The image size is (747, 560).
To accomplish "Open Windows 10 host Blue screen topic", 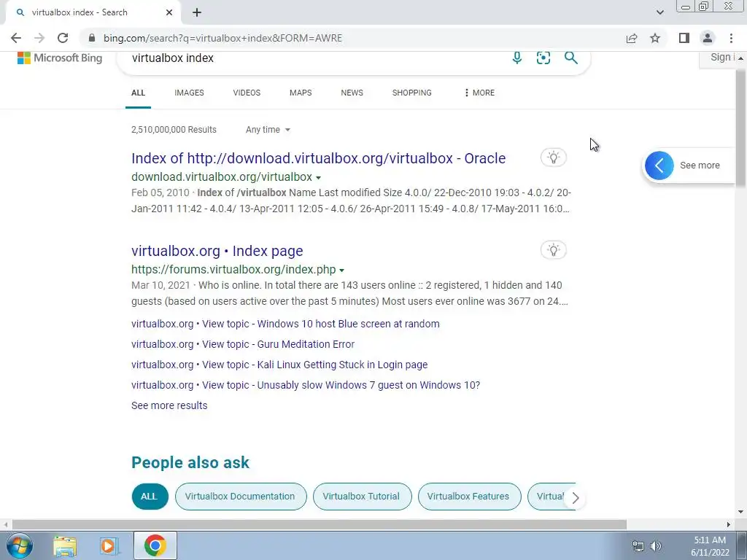I will coord(285,324).
